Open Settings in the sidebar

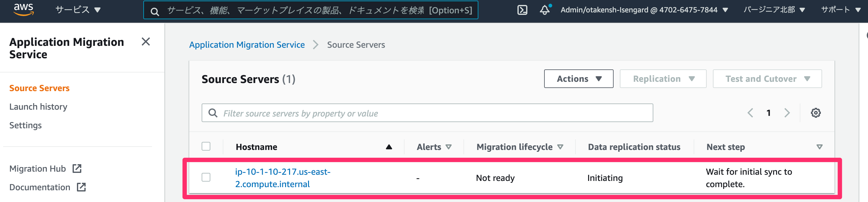coord(25,125)
